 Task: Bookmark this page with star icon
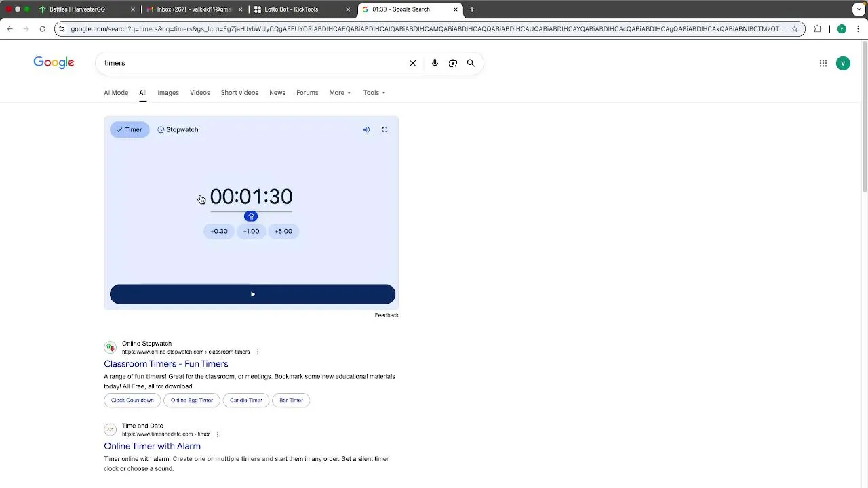tap(795, 28)
